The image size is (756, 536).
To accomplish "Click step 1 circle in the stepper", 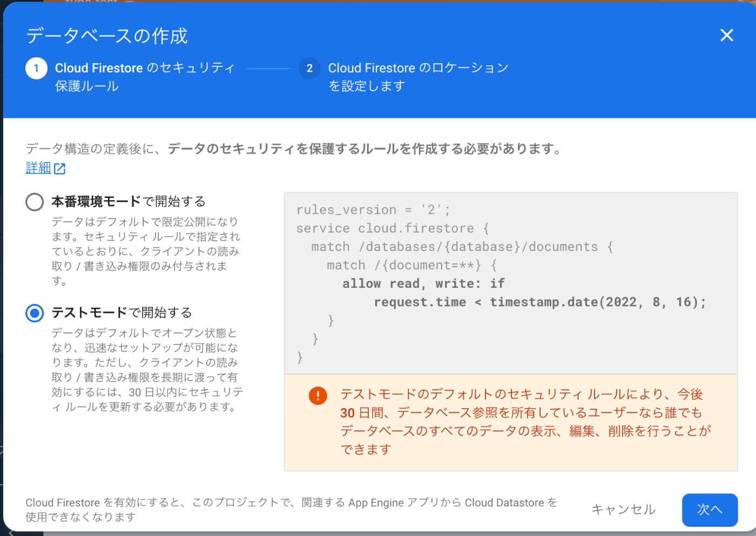I will pyautogui.click(x=36, y=68).
